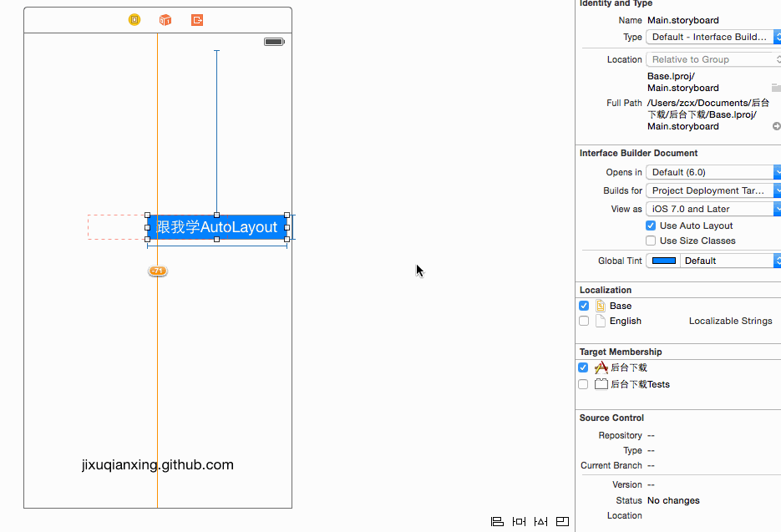Click the yellow View Controller icon
The image size is (781, 532).
[x=134, y=20]
